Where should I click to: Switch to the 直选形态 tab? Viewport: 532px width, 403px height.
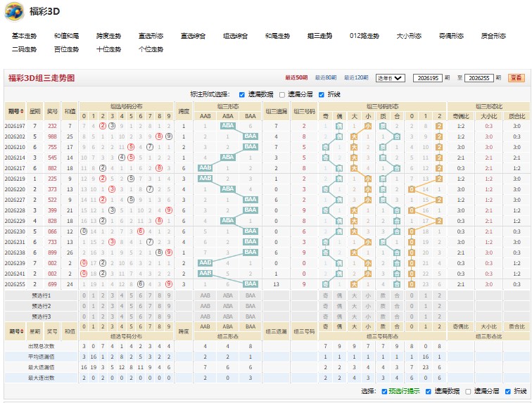coord(151,36)
